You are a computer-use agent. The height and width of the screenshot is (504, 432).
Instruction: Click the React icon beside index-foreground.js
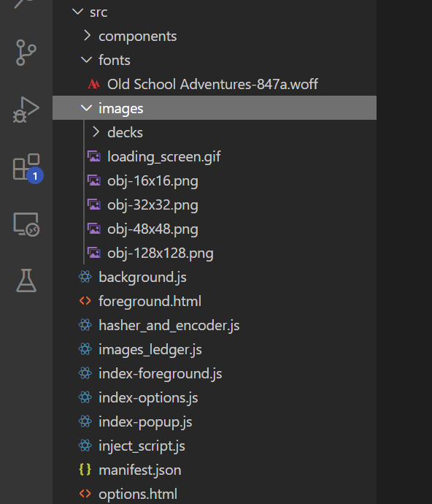click(85, 373)
